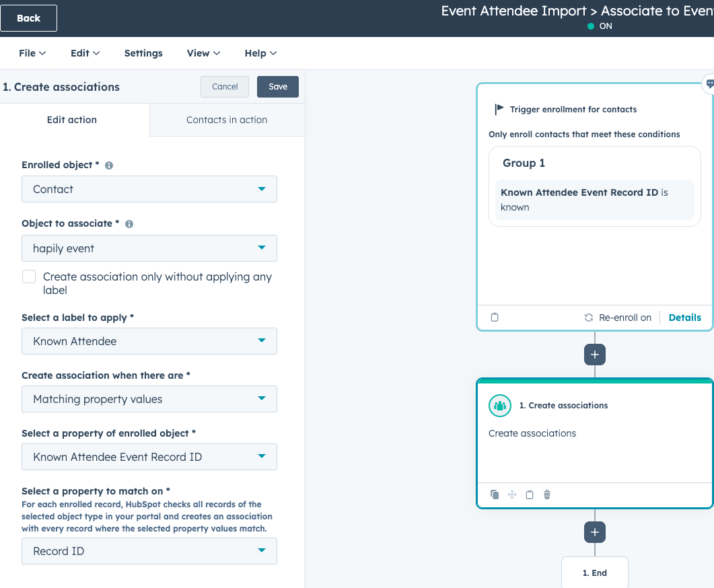Click info icon beside Object to associate

point(129,224)
